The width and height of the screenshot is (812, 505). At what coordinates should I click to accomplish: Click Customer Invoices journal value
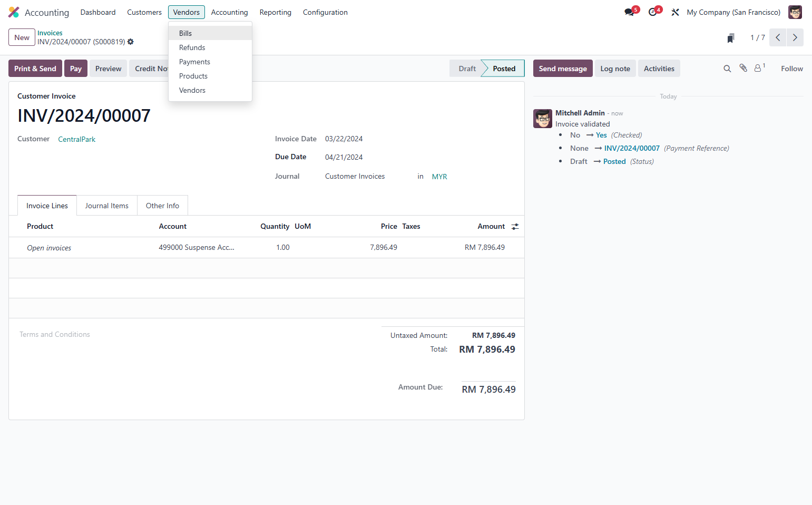[x=355, y=176]
